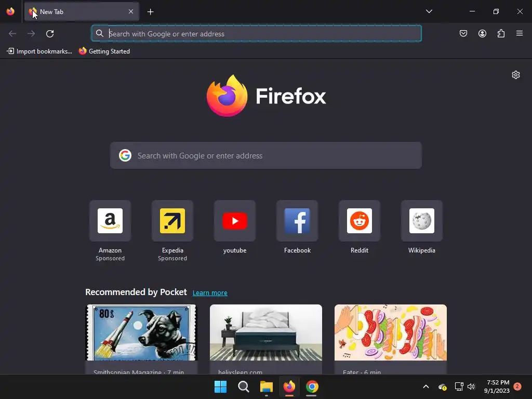Open the application hamburger menu
The height and width of the screenshot is (399, 532).
(520, 33)
